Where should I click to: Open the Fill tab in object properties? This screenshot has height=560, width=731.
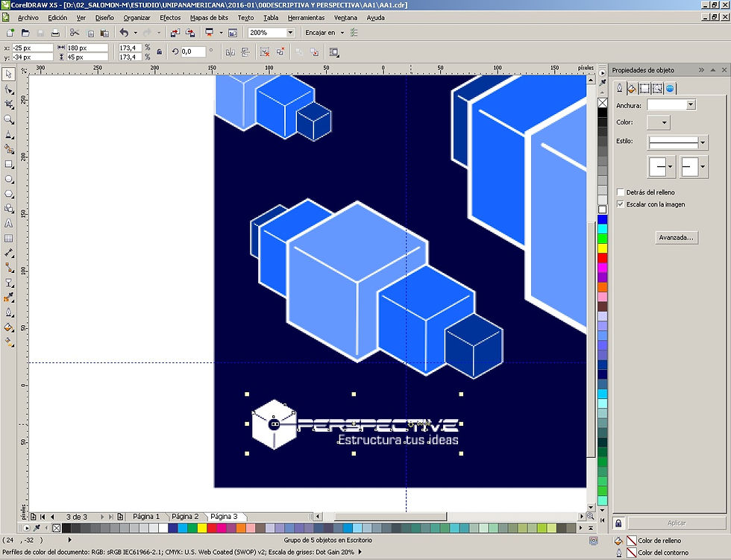[x=632, y=88]
